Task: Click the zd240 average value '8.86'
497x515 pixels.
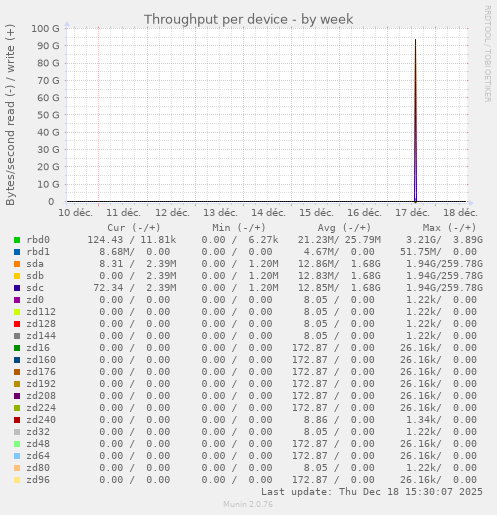Action: [x=316, y=420]
